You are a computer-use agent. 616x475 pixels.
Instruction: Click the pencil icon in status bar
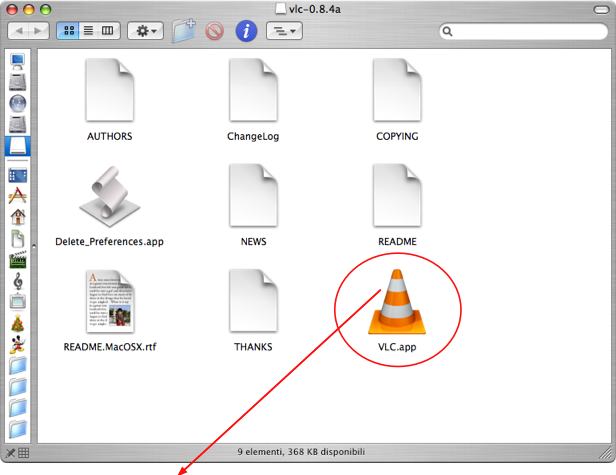tap(11, 453)
